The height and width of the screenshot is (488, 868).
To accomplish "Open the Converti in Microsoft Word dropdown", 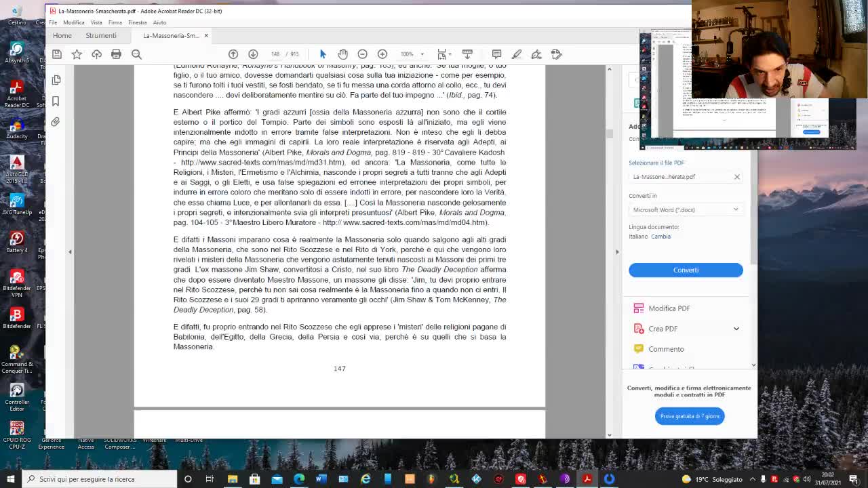I will 686,210.
